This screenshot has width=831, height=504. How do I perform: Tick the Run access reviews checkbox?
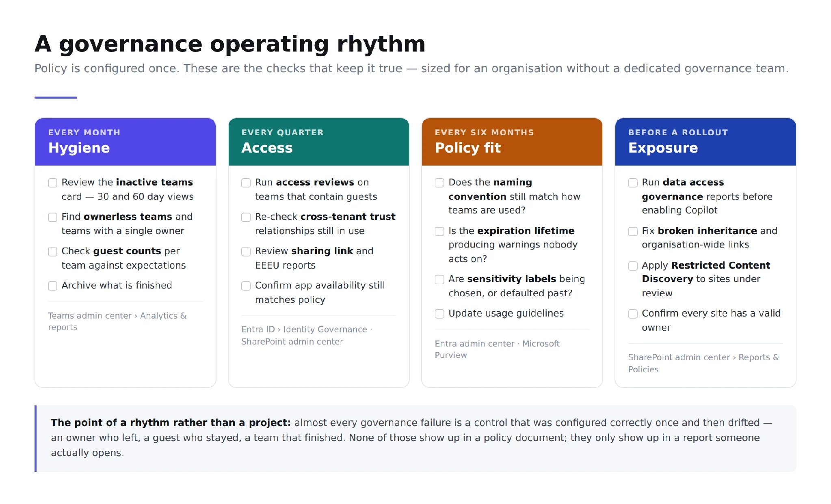[x=246, y=183]
